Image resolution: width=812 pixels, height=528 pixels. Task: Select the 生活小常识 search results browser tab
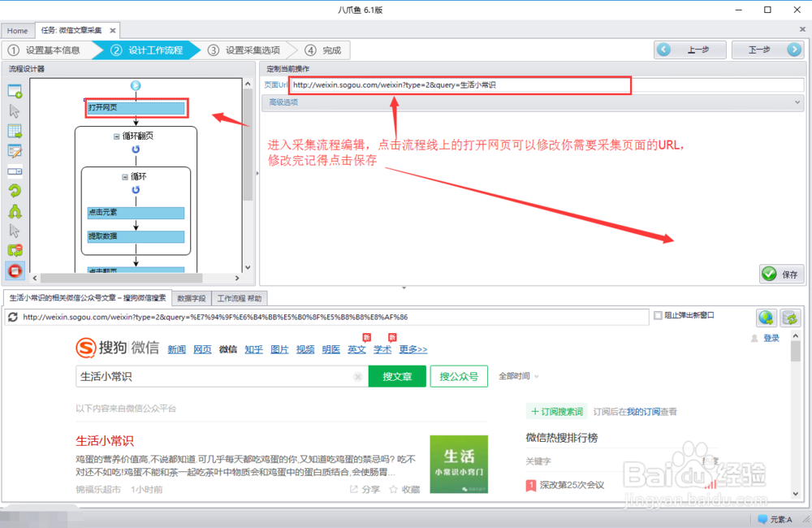[x=88, y=297]
